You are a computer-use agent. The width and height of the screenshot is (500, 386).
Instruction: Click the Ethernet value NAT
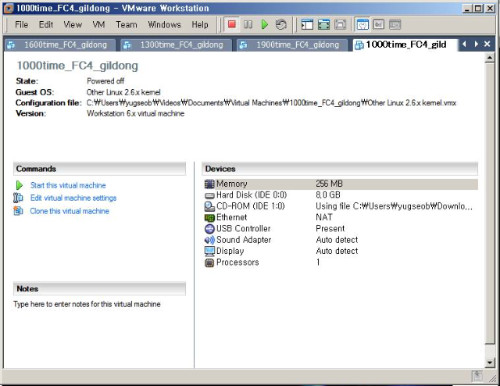(x=324, y=217)
